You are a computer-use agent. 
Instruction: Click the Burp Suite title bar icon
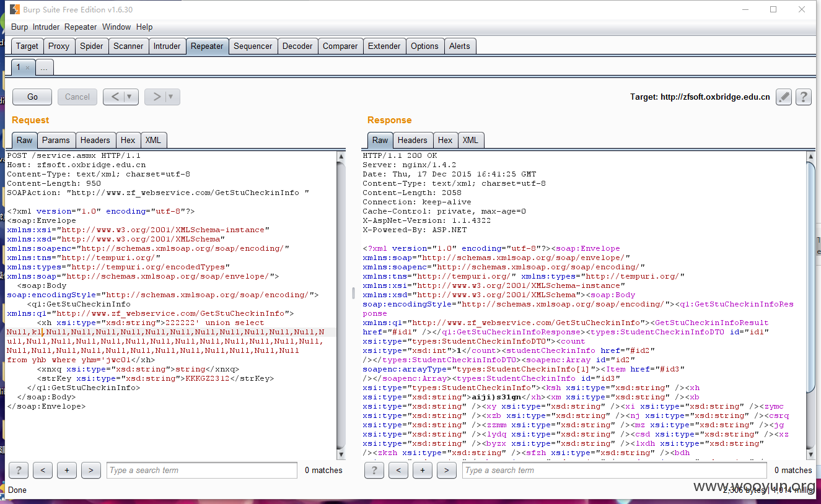[x=14, y=9]
